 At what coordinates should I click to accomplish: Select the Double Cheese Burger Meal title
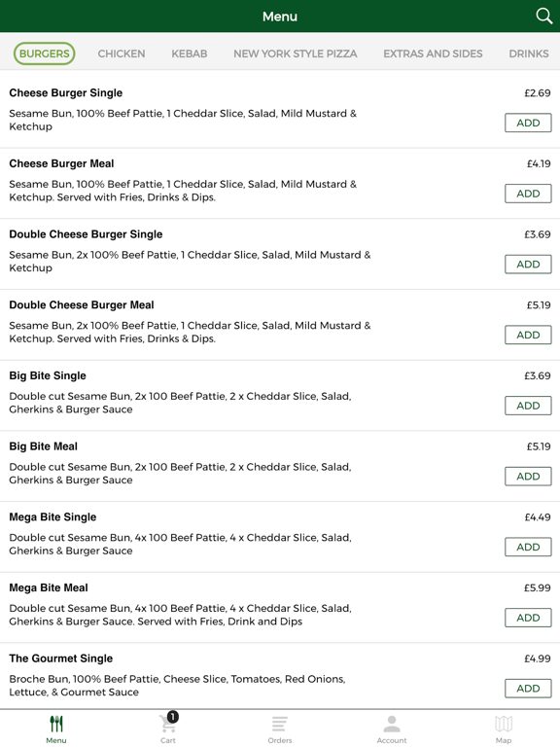[x=82, y=304]
